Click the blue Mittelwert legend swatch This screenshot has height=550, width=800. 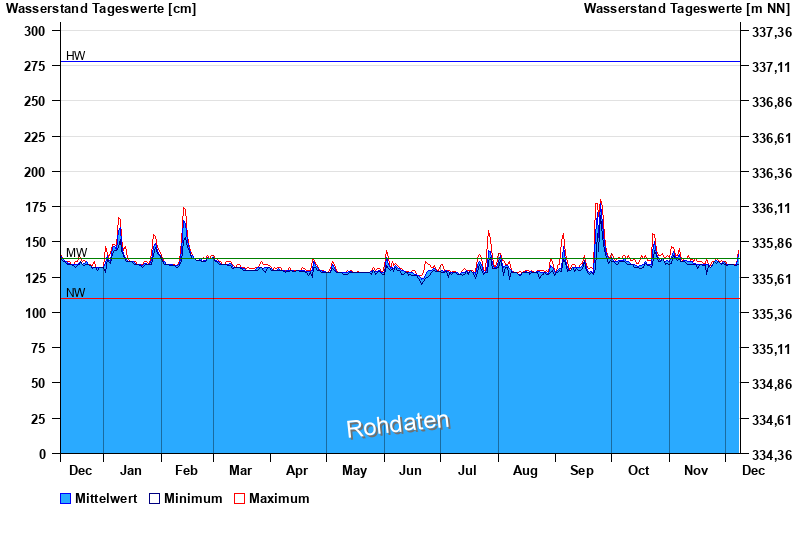tap(66, 498)
